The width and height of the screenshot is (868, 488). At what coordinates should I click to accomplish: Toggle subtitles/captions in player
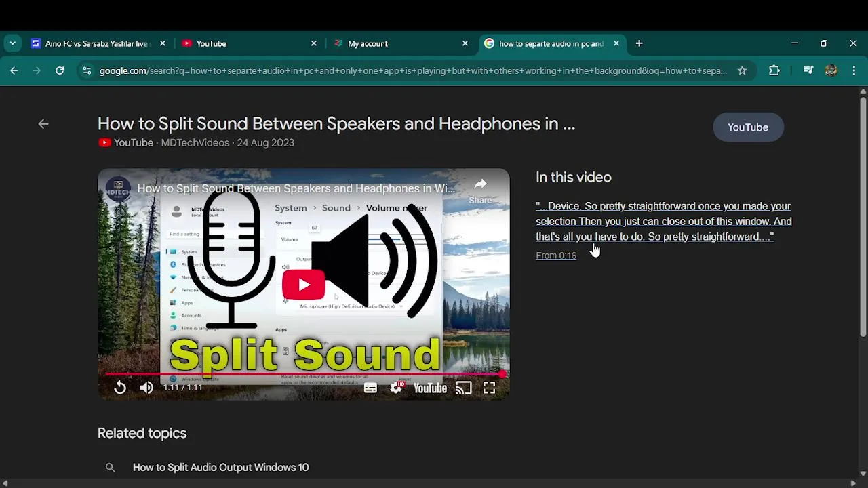click(x=370, y=388)
